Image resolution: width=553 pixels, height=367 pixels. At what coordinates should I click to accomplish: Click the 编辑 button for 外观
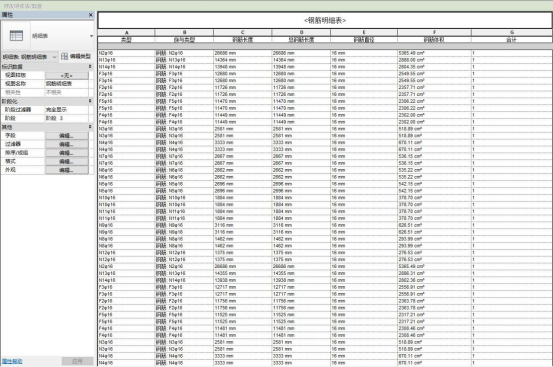coord(67,170)
